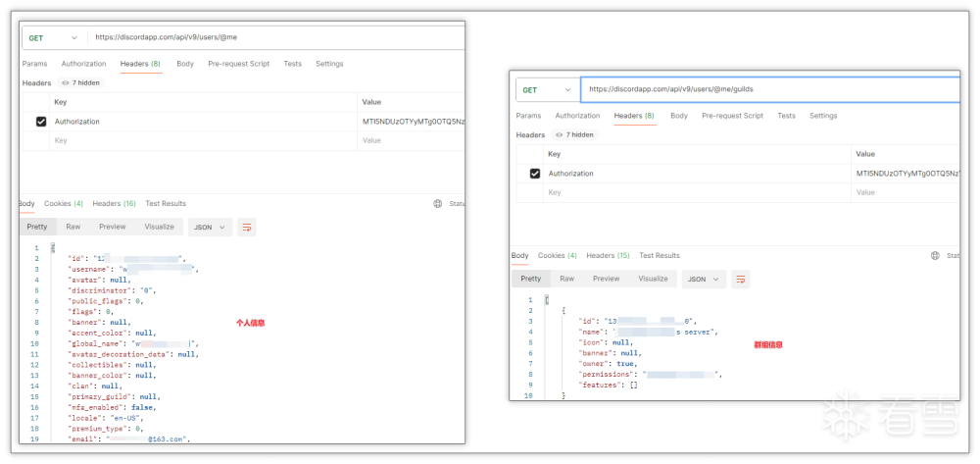
Task: Select Pretty view in right window
Action: coord(531,279)
